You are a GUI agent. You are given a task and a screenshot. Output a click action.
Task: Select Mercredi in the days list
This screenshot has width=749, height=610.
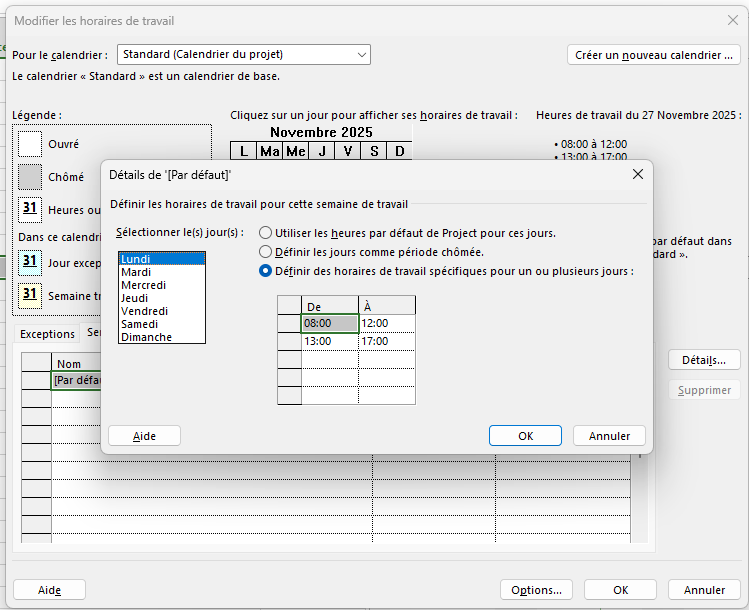[x=160, y=285]
